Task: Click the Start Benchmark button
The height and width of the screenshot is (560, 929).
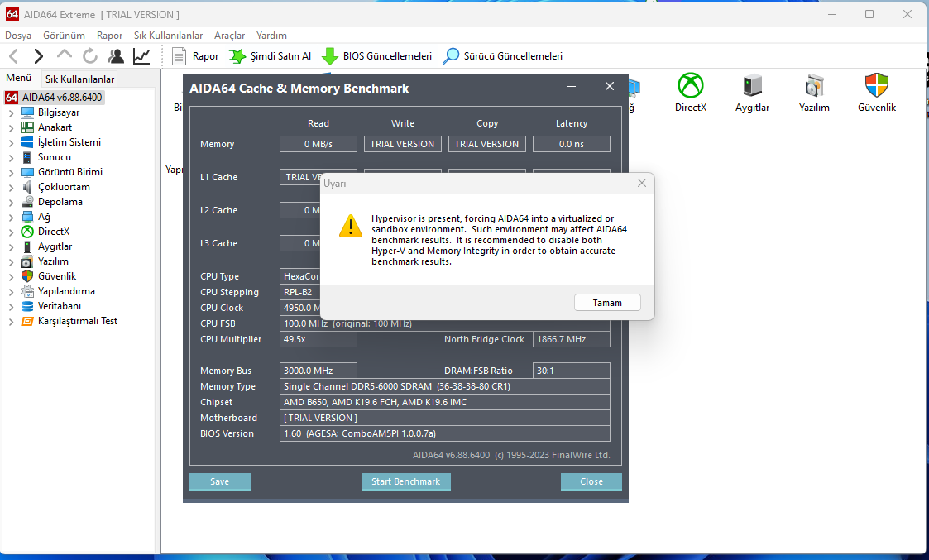Action: pos(406,481)
